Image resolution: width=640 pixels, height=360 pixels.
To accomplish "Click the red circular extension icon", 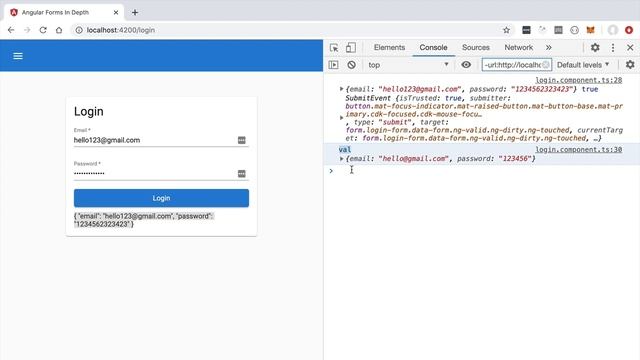I will (x=629, y=30).
